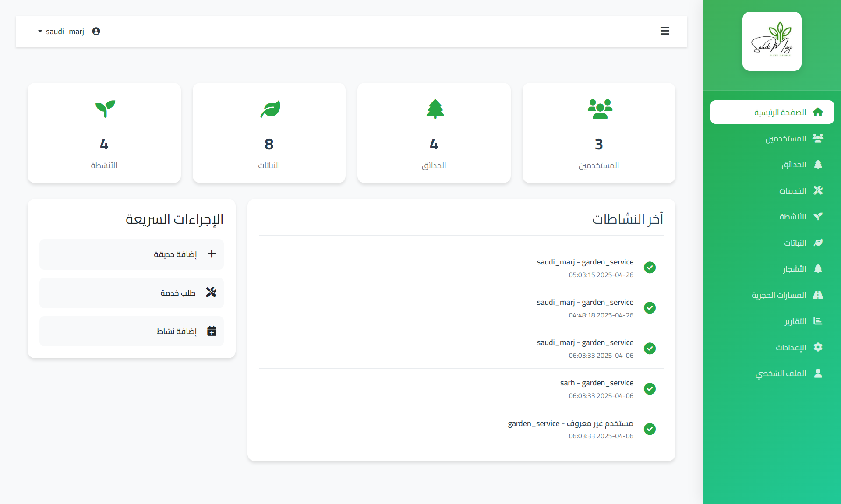This screenshot has width=841, height=504.
Task: Click the إضافة حديقة quick action button
Action: click(x=131, y=254)
